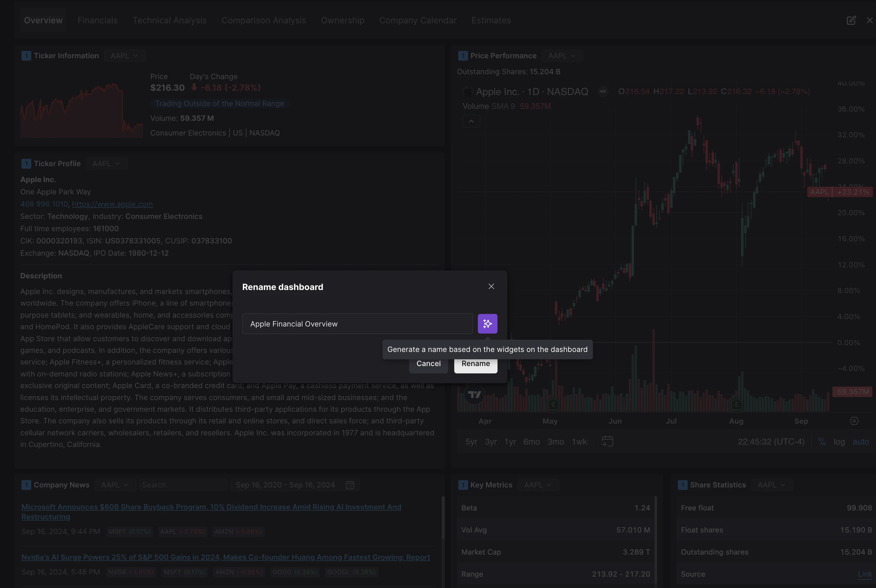Toggle percent scale on chart

pos(822,442)
